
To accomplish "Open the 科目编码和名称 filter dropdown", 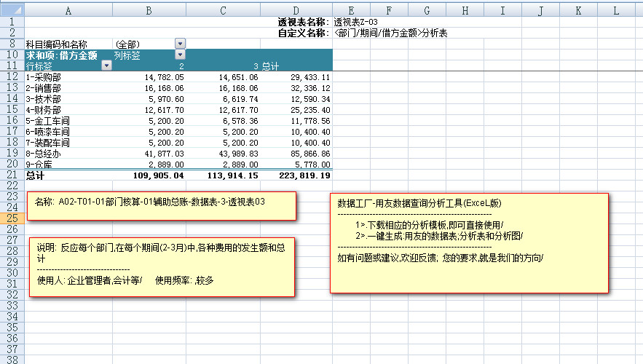I will click(180, 44).
